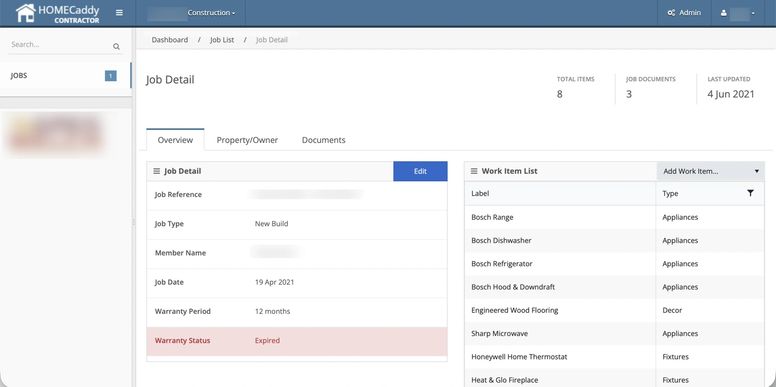Click the Job Detail panel list icon

pyautogui.click(x=156, y=171)
